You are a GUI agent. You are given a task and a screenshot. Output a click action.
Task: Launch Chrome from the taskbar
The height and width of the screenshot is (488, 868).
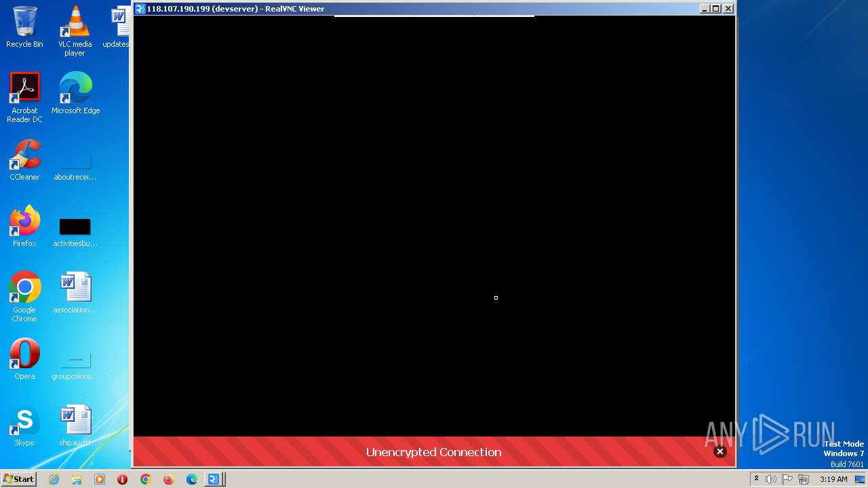[145, 479]
